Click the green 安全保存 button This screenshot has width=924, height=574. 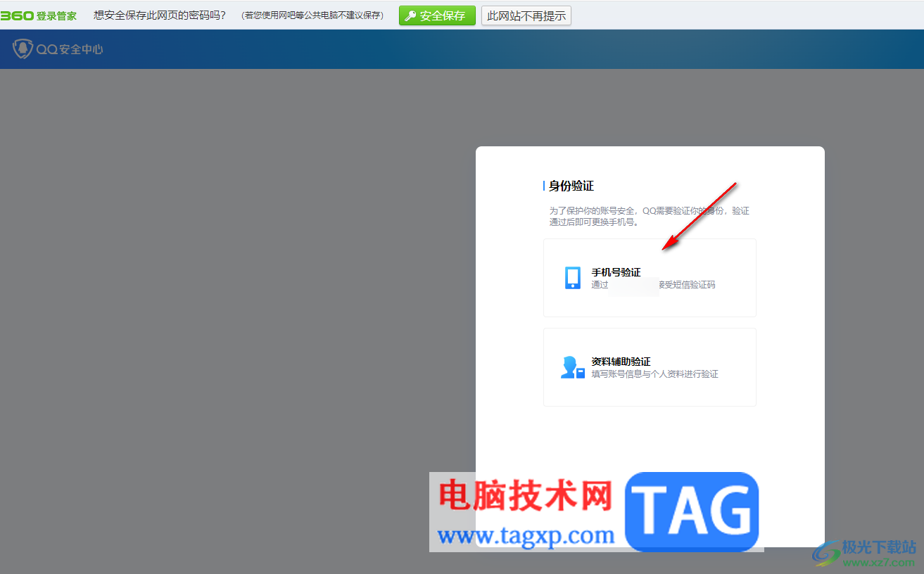coord(437,15)
